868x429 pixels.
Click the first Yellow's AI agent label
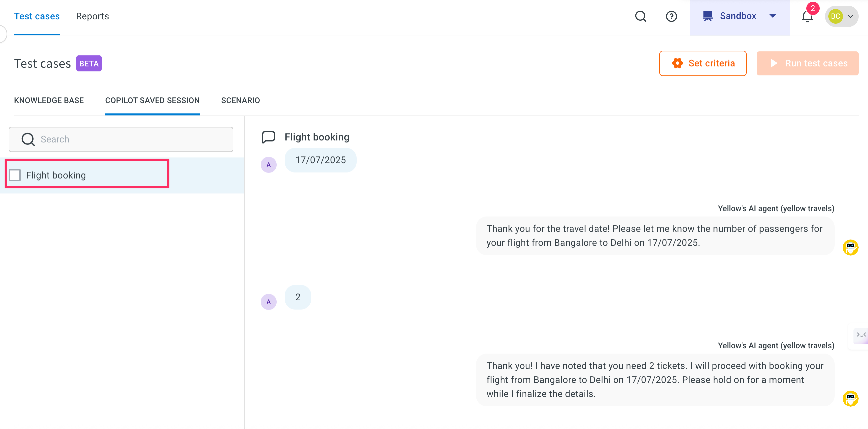coord(776,208)
